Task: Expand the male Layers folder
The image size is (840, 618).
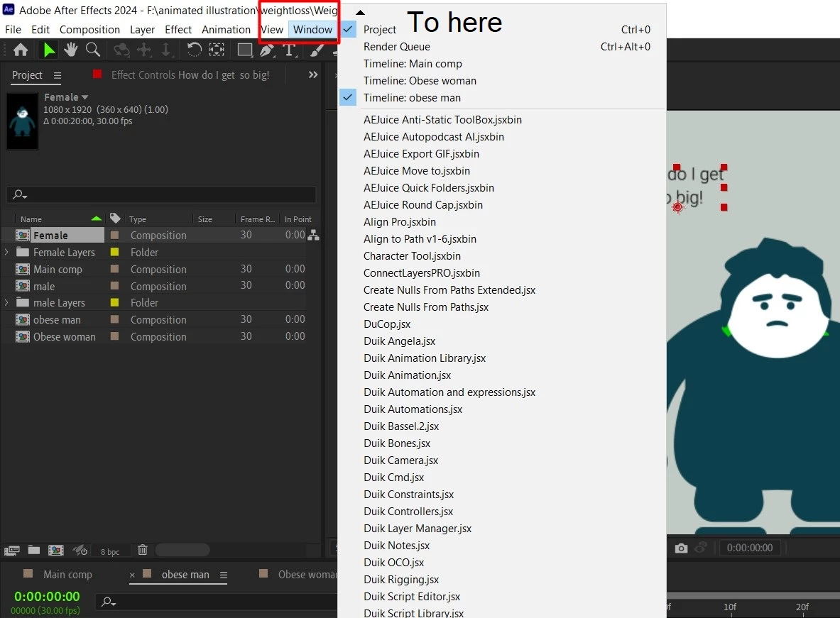Action: pyautogui.click(x=6, y=302)
